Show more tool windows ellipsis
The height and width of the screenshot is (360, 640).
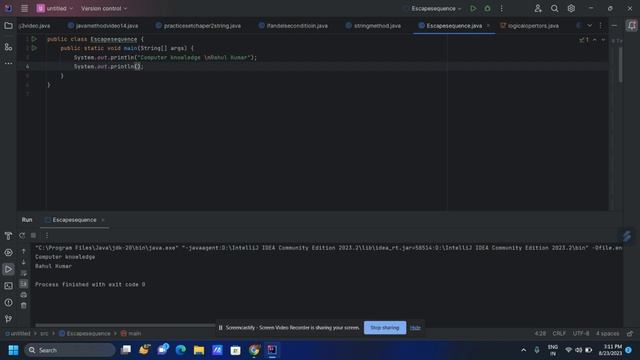coord(8,63)
